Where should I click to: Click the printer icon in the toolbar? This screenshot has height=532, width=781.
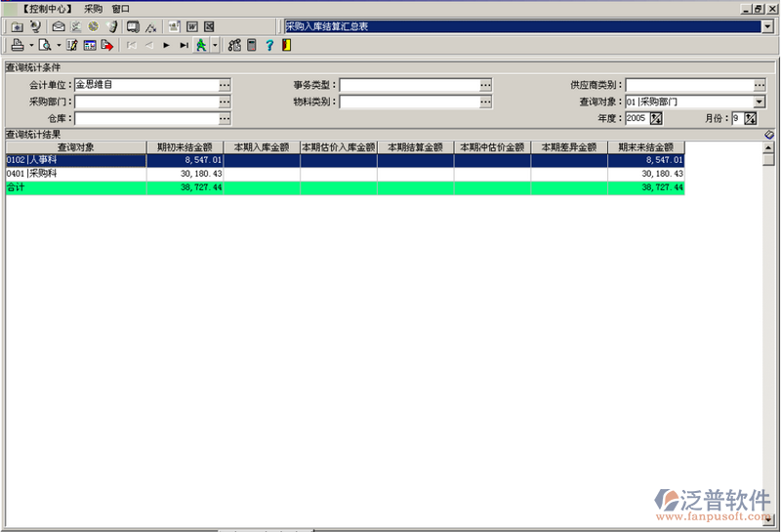(17, 45)
